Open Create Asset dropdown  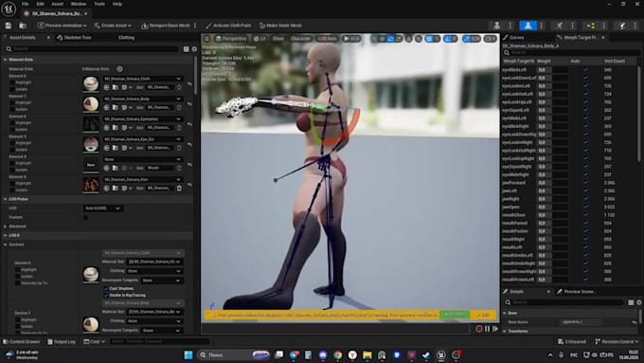click(113, 26)
